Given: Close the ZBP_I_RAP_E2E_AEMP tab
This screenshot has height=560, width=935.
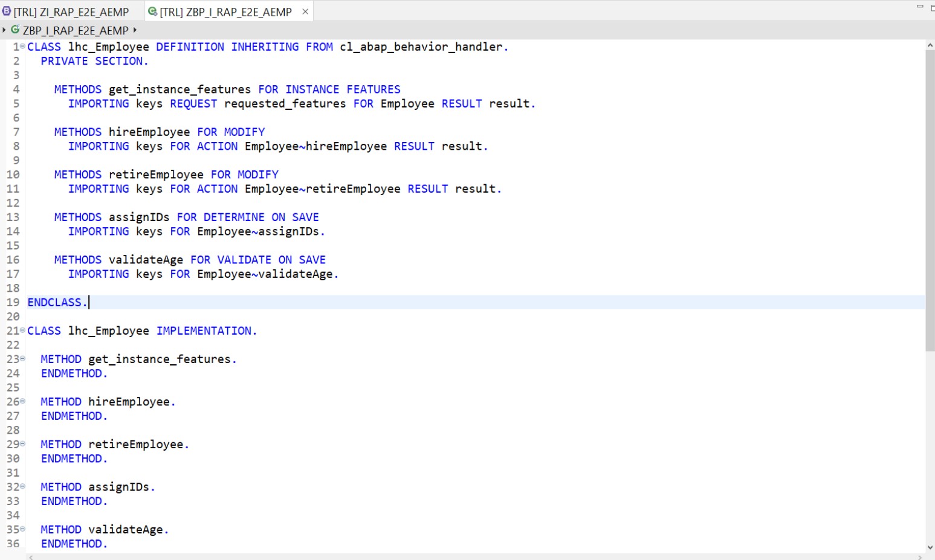Looking at the screenshot, I should (x=306, y=11).
